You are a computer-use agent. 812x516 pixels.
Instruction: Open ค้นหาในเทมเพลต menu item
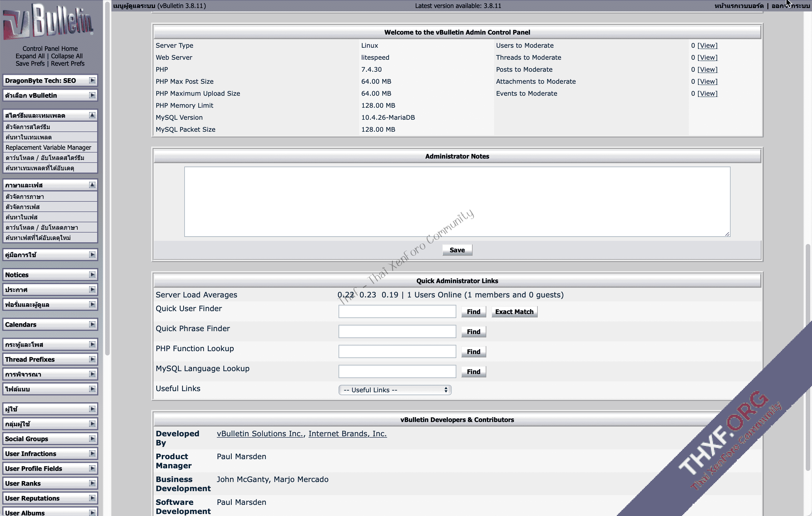pyautogui.click(x=50, y=137)
